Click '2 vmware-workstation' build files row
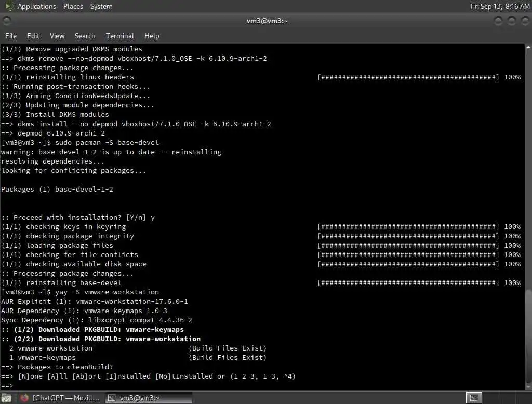Screen dimensions: 532x404 [x=138, y=348]
